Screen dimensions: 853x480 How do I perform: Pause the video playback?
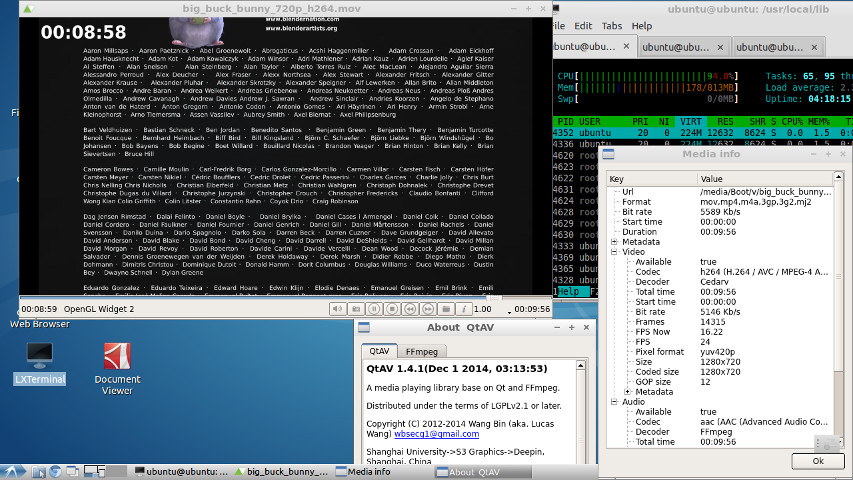pos(373,309)
